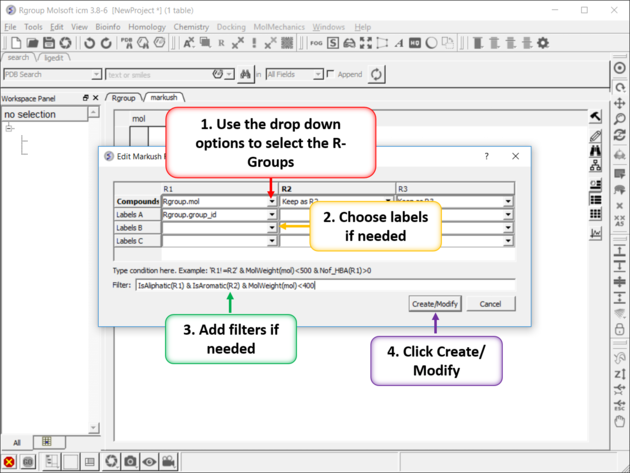This screenshot has width=630, height=473.
Task: Click the undo arrow in the toolbar
Action: click(90, 43)
